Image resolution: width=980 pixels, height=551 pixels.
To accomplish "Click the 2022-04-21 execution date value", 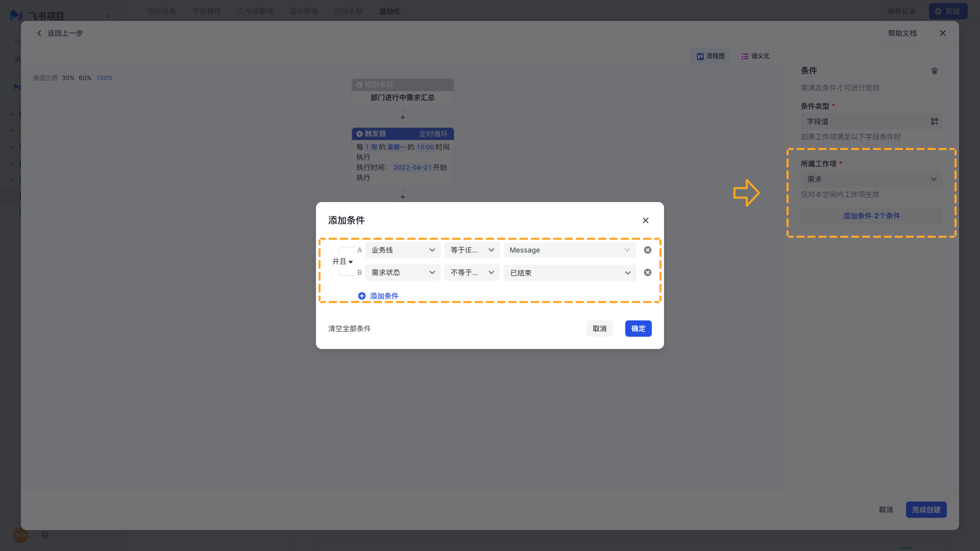I will [412, 167].
